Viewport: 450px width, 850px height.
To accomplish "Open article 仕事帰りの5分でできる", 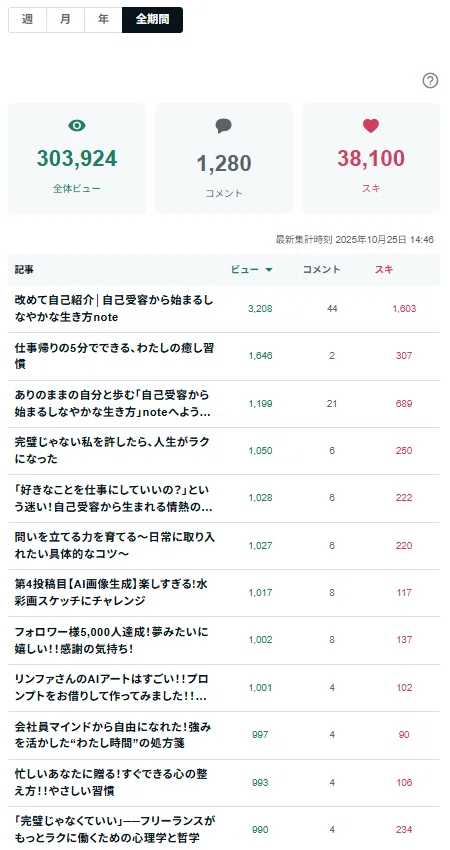I will point(224,356).
